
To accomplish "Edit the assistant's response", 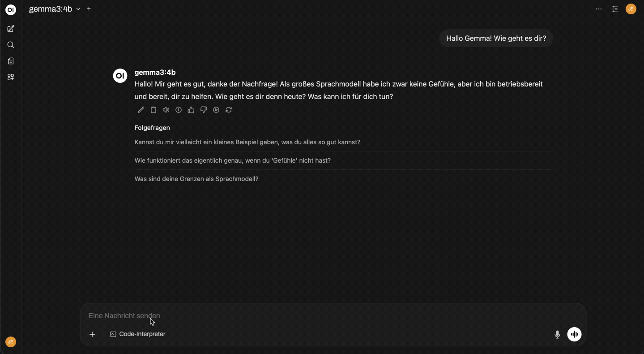I will click(141, 110).
